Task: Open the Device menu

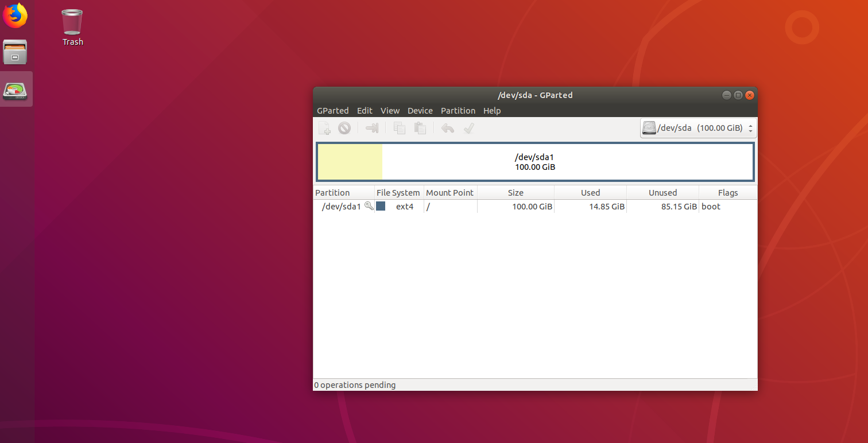Action: 420,111
